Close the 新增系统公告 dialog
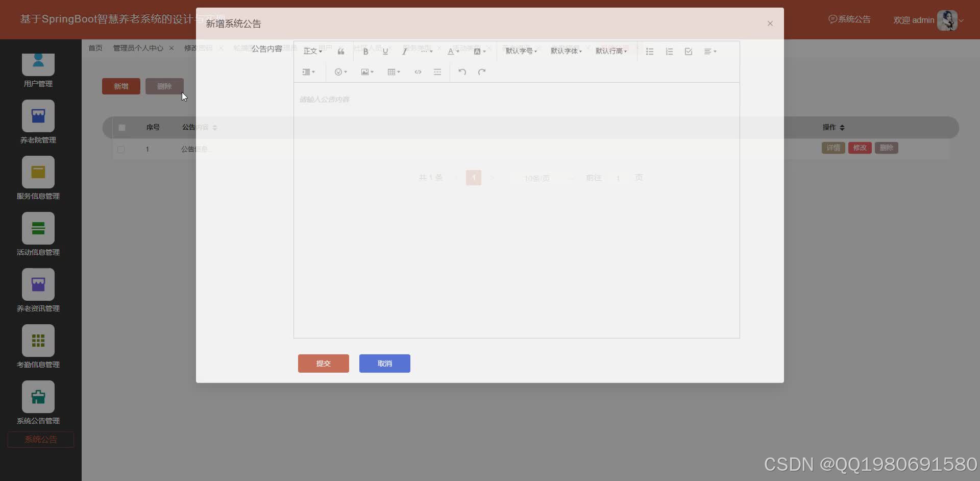The height and width of the screenshot is (481, 980). point(770,23)
